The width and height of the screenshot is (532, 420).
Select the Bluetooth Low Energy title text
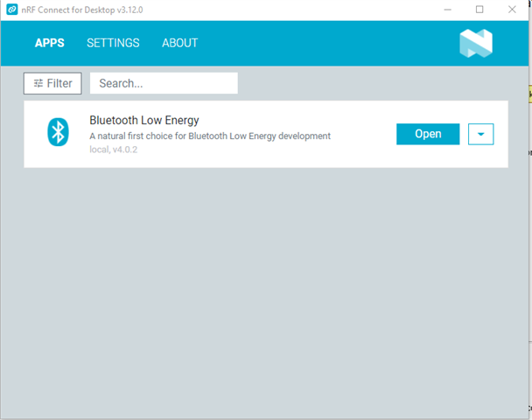click(x=144, y=120)
